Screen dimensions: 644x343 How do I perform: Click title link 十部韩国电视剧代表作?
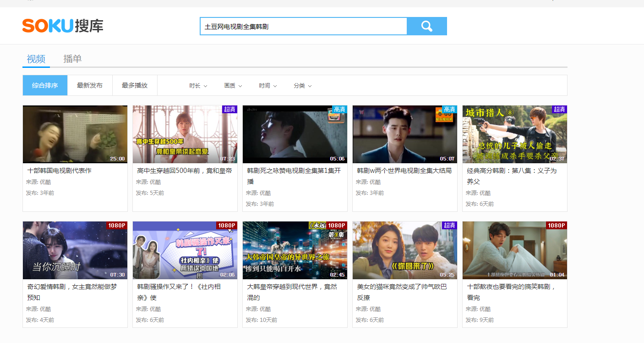pos(60,171)
